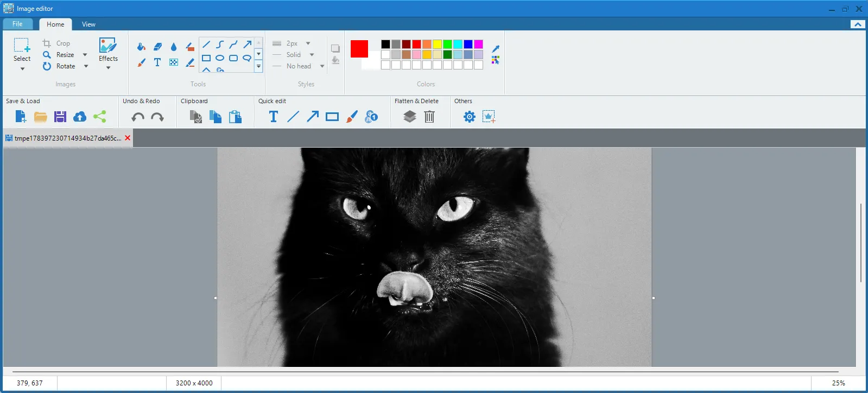Draw quick edit line
The width and height of the screenshot is (868, 393).
point(293,117)
